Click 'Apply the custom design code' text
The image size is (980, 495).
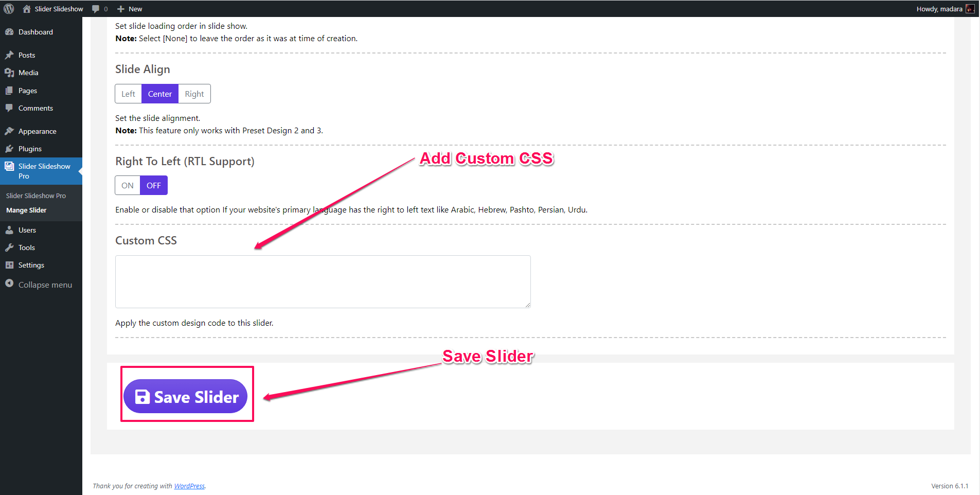point(194,323)
